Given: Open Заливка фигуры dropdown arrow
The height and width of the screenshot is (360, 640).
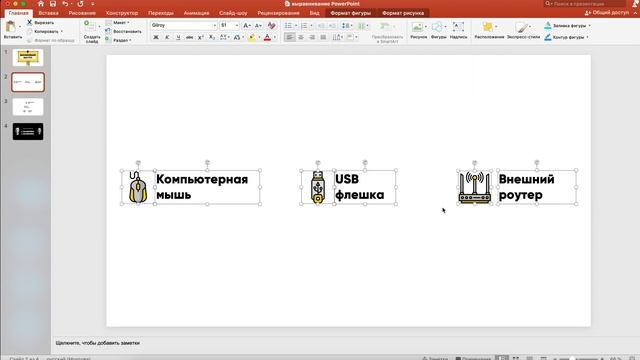Looking at the screenshot, I should (589, 26).
